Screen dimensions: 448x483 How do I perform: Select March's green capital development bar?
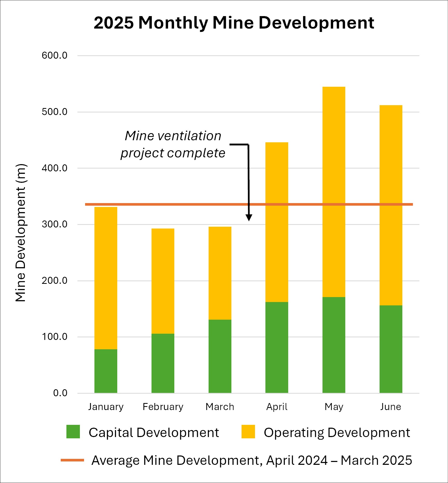click(x=220, y=356)
